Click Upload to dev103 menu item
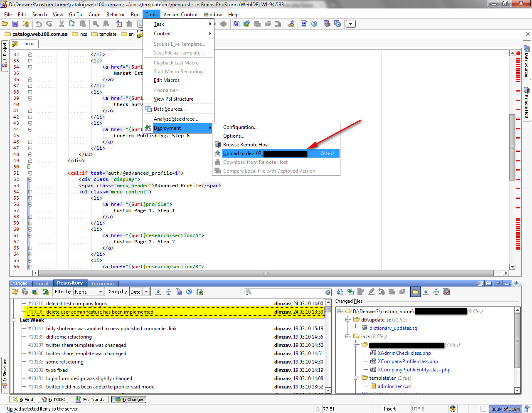 (x=276, y=153)
